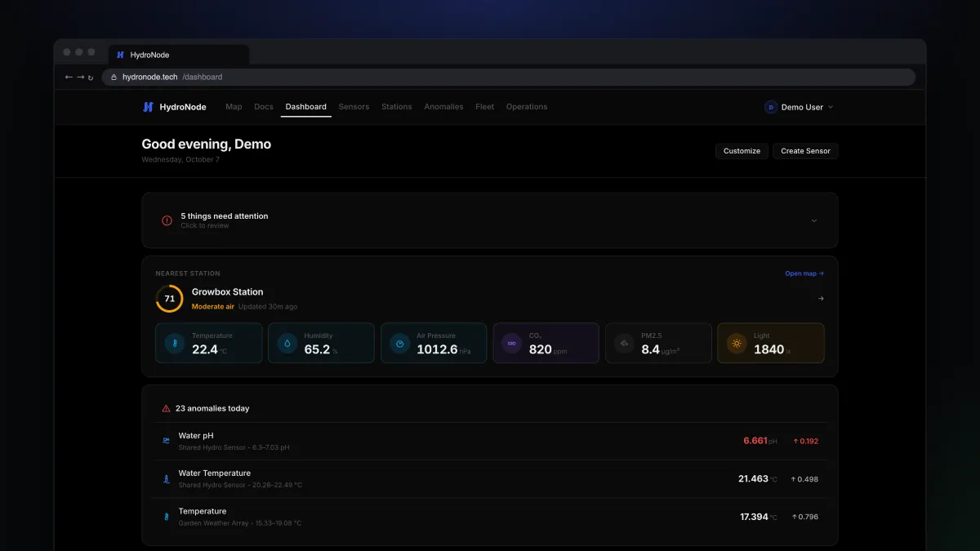Click the Growbox Station title
The image size is (980, 551).
pyautogui.click(x=228, y=291)
